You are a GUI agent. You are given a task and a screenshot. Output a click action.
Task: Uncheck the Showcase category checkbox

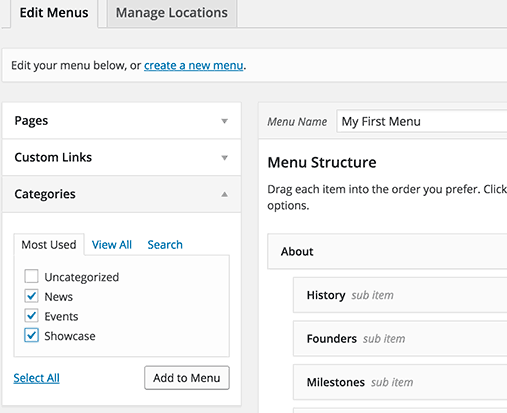(31, 335)
